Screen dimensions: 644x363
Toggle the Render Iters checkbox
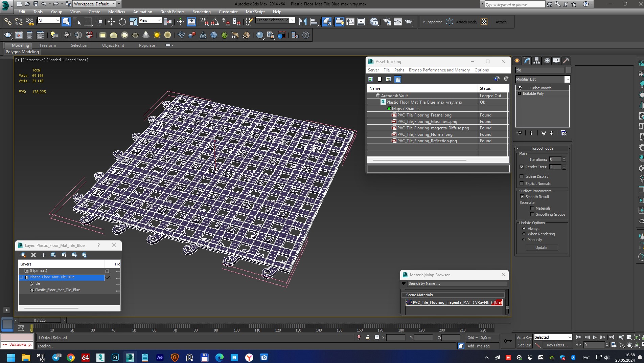pos(522,167)
